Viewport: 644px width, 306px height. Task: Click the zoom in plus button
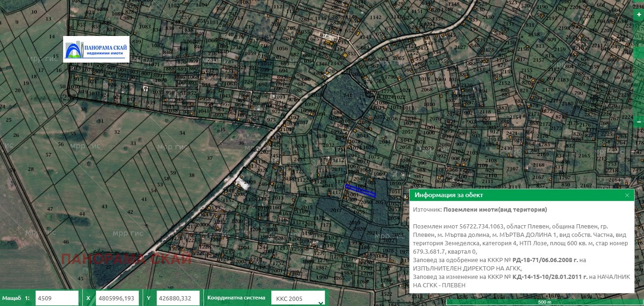639,15
